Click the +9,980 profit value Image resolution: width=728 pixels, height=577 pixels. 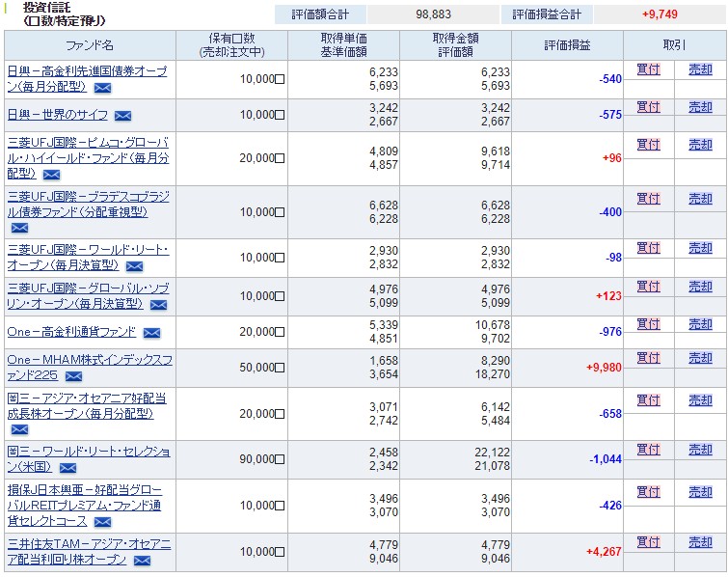pyautogui.click(x=604, y=368)
